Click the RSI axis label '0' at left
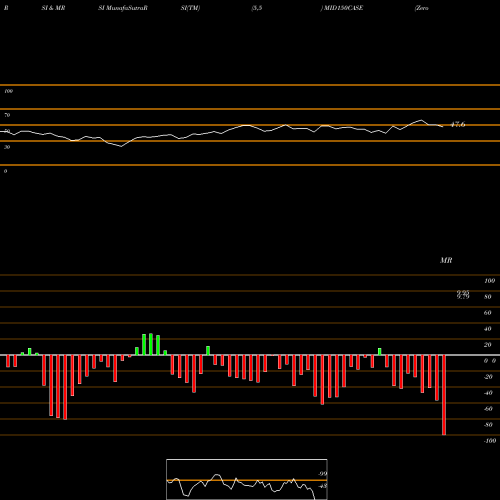This screenshot has height=500, width=500. click(x=5, y=171)
